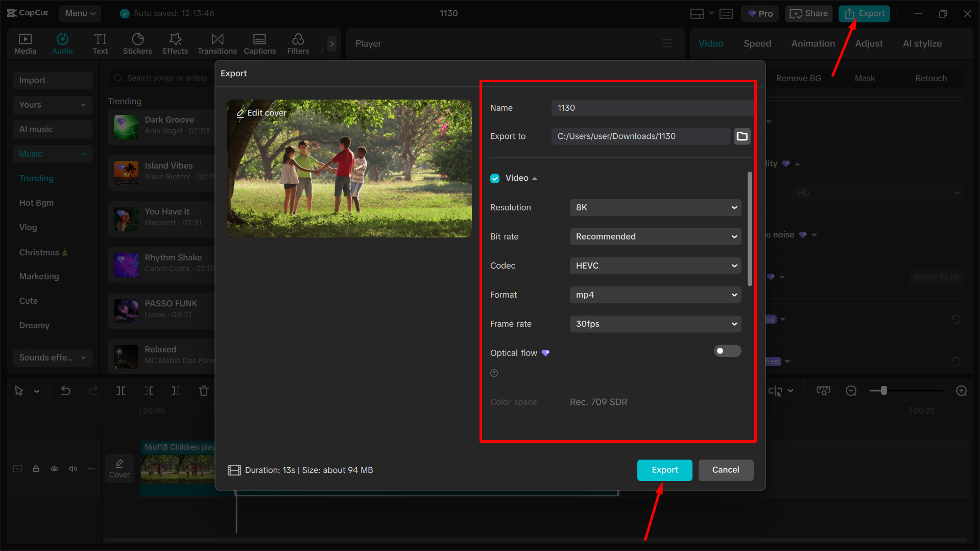Open the Menu in the top bar
Viewport: 980px width, 551px height.
coord(80,13)
